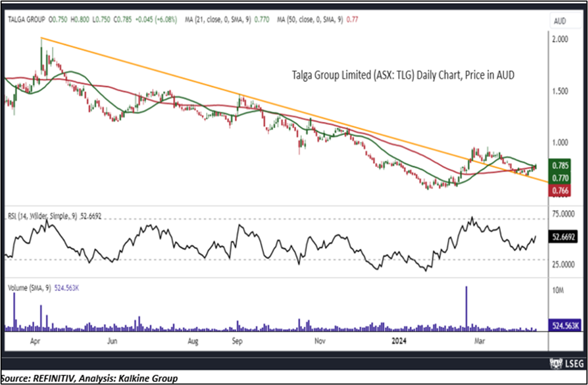Click the 2024 date axis label
Viewport: 588px width, 385px height.
[x=398, y=341]
